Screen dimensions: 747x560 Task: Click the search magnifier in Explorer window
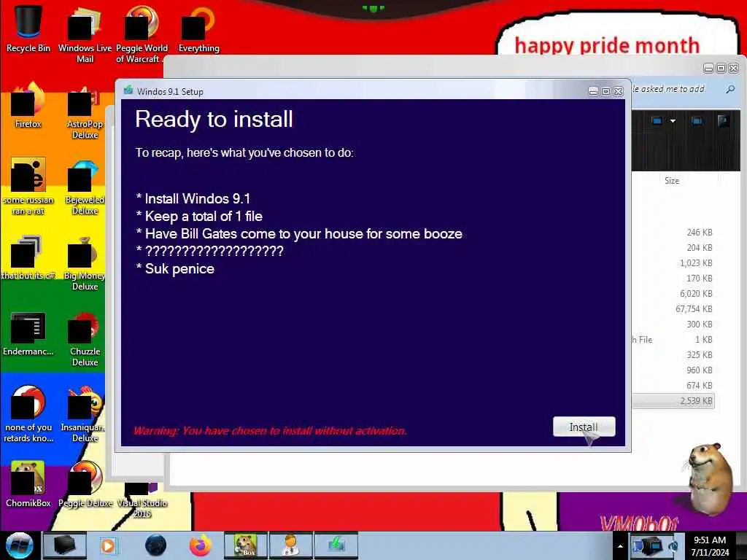click(x=730, y=89)
